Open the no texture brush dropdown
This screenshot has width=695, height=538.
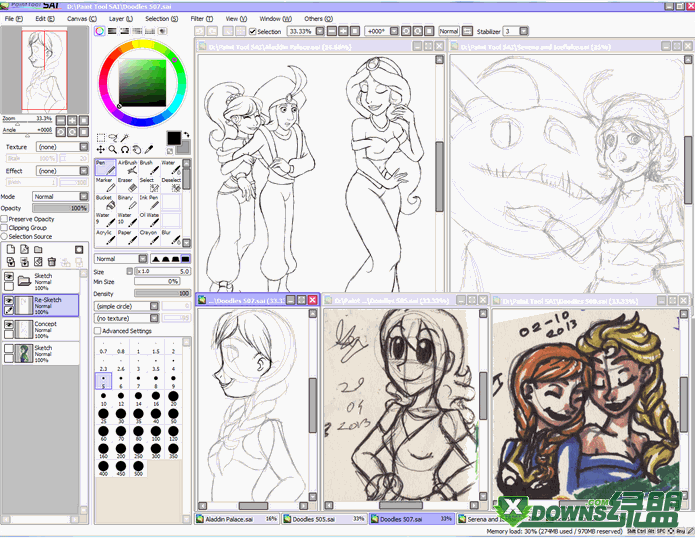[x=126, y=318]
